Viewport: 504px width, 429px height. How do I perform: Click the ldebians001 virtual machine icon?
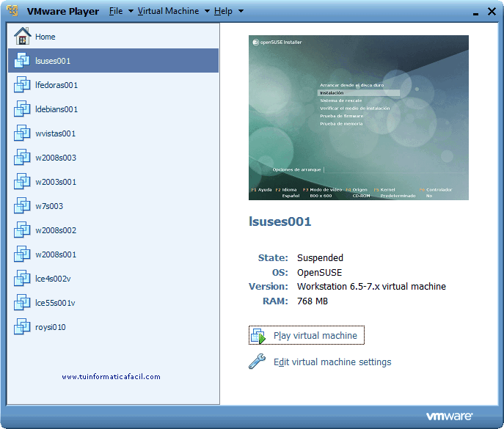[x=22, y=109]
